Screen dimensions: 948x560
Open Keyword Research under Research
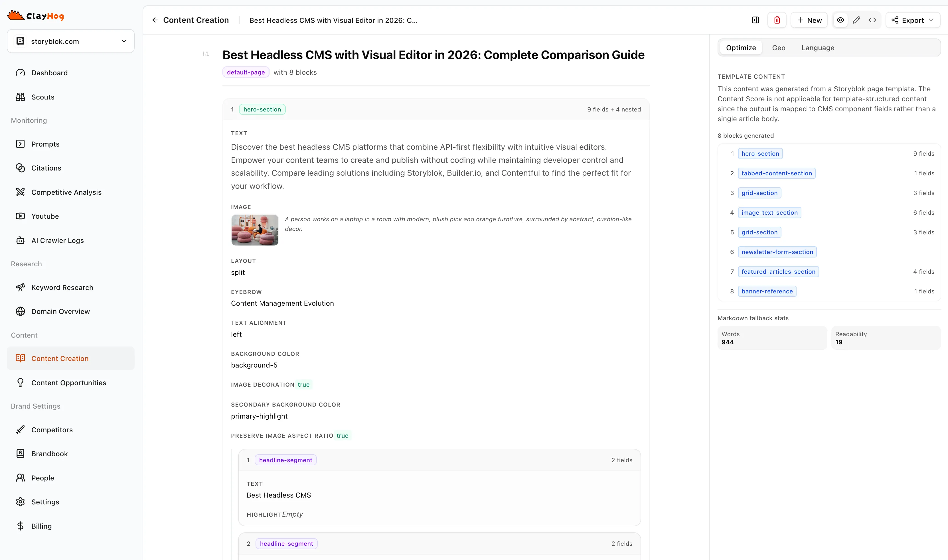point(62,287)
